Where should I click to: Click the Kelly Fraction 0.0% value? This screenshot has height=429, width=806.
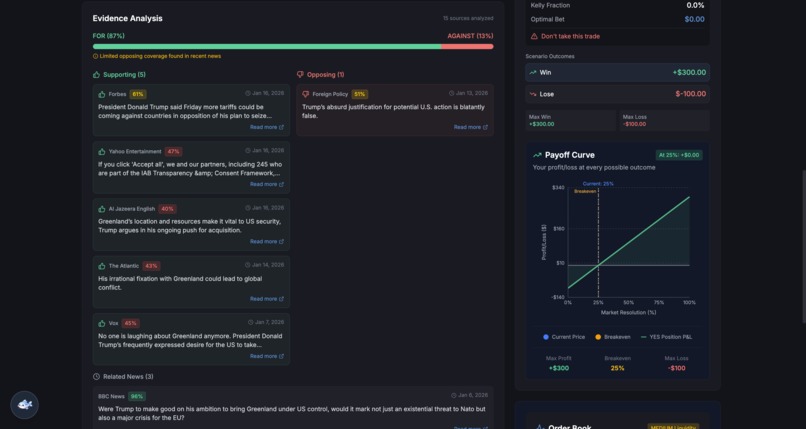695,5
